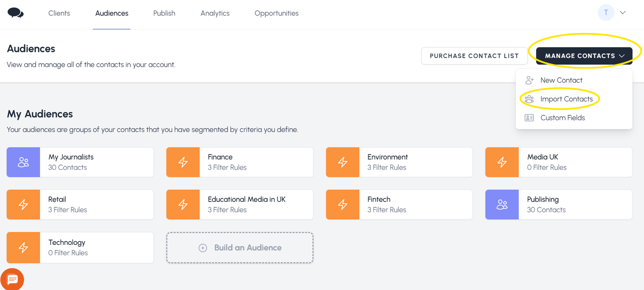Click the Media UK lightning bolt icon
Viewport: 644px width, 290px height.
(x=502, y=162)
